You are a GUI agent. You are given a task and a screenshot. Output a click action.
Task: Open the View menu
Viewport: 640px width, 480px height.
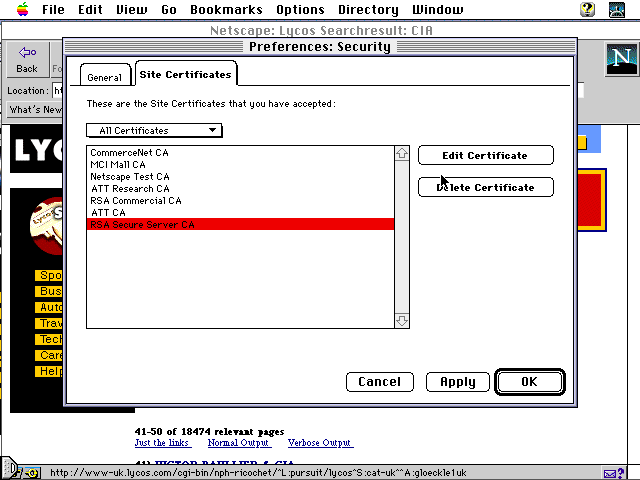(x=132, y=9)
